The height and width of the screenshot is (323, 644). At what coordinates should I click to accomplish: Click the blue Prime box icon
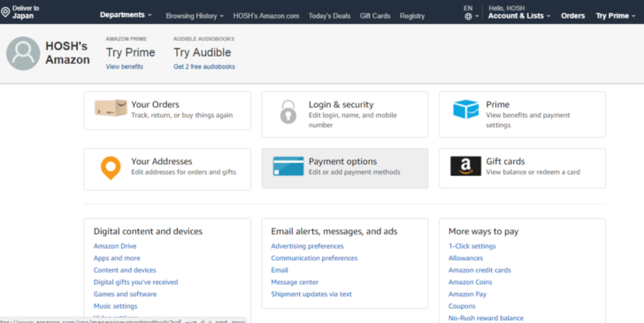tap(465, 110)
